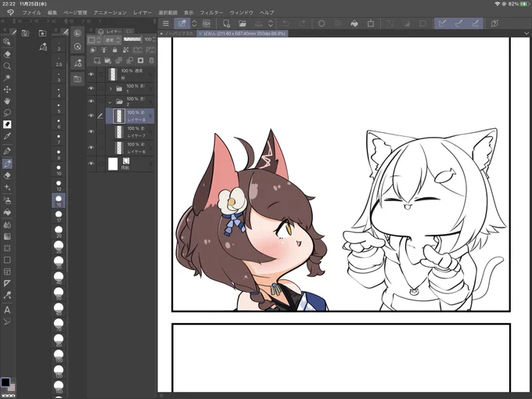532x399 pixels.
Task: Select brush size 20
Action: [x=59, y=232]
